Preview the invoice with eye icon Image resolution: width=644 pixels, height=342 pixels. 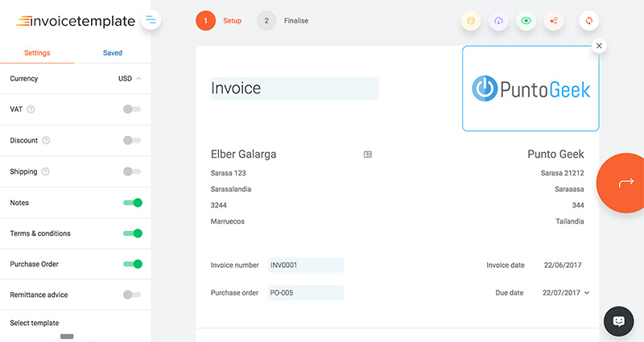526,21
